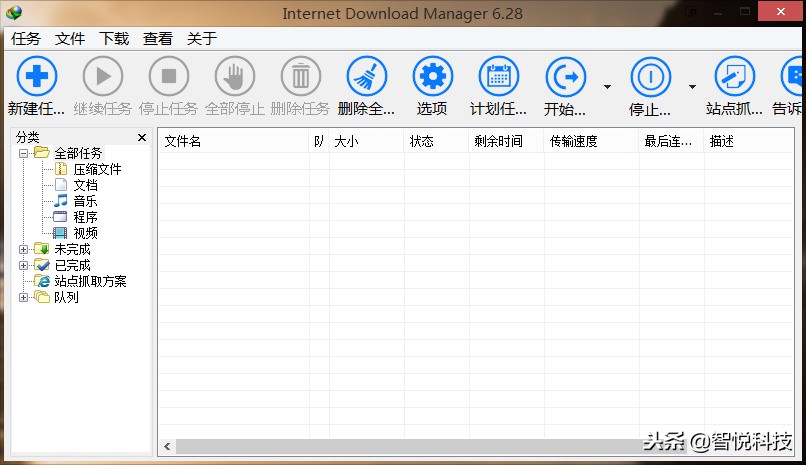This screenshot has height=465, width=806.
Task: Sort by 文件名 column header
Action: tap(233, 141)
